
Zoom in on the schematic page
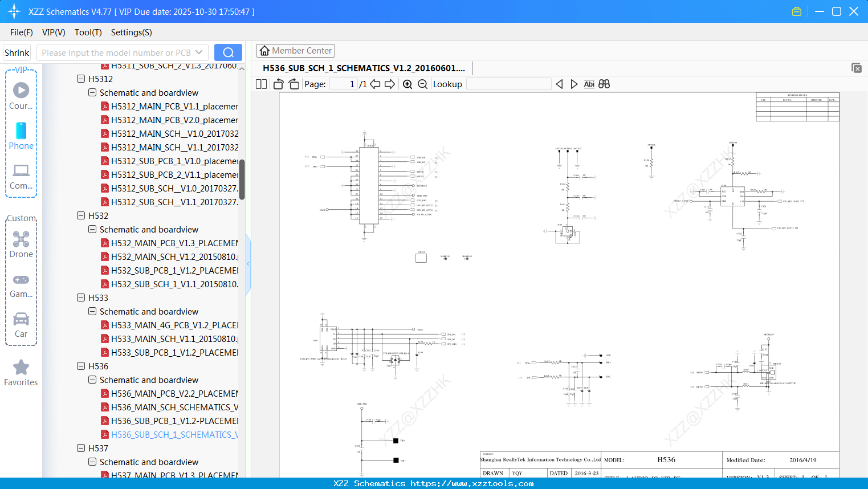[407, 84]
